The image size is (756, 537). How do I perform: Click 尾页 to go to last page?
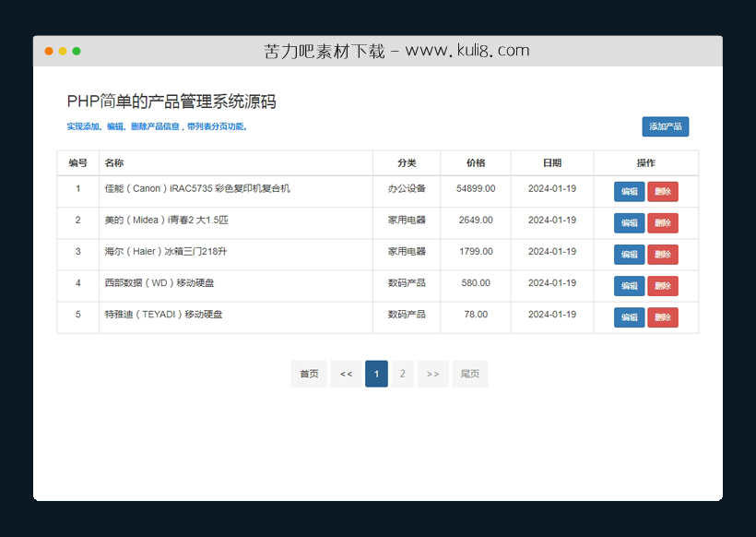pos(470,374)
